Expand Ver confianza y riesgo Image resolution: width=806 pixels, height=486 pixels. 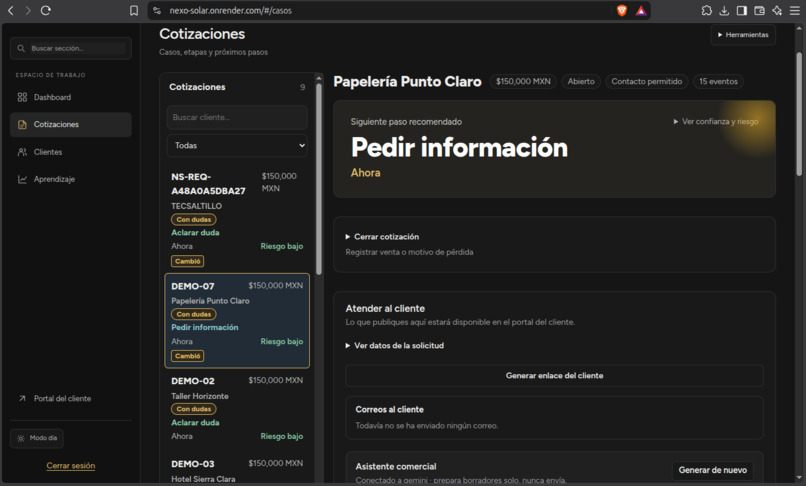click(716, 121)
